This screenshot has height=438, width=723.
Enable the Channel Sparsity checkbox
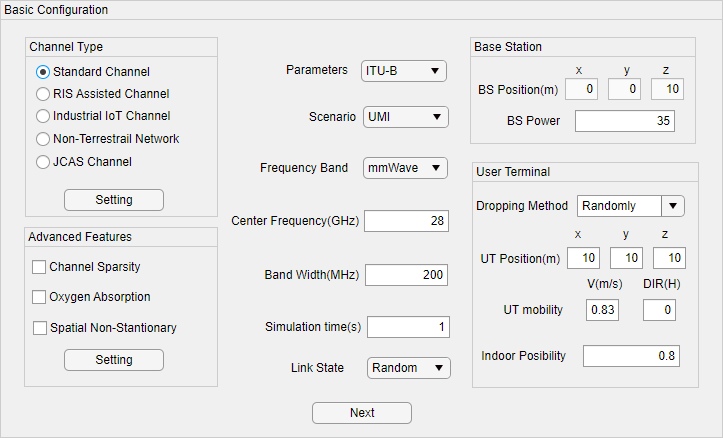[40, 267]
